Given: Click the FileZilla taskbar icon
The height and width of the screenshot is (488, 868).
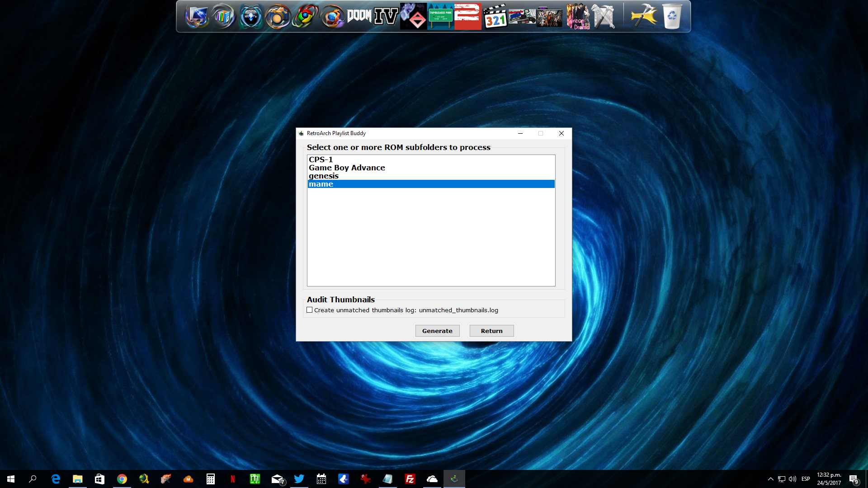Looking at the screenshot, I should coord(410,479).
